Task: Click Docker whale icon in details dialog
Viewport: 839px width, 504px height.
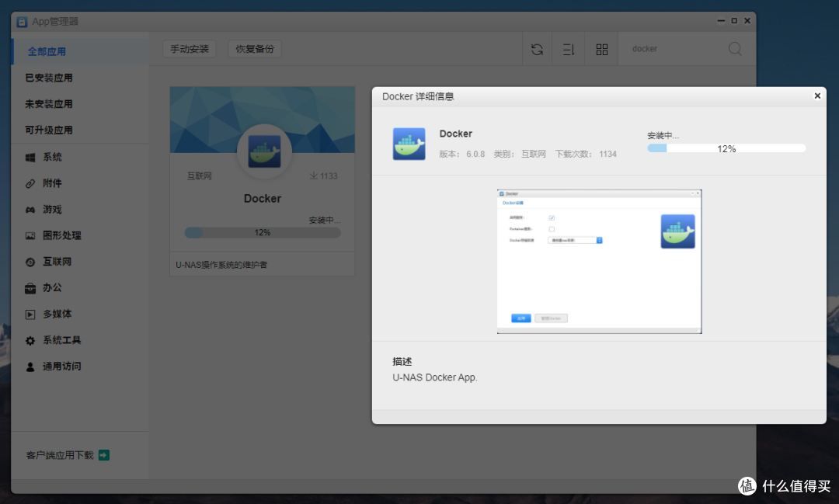Action: click(409, 144)
